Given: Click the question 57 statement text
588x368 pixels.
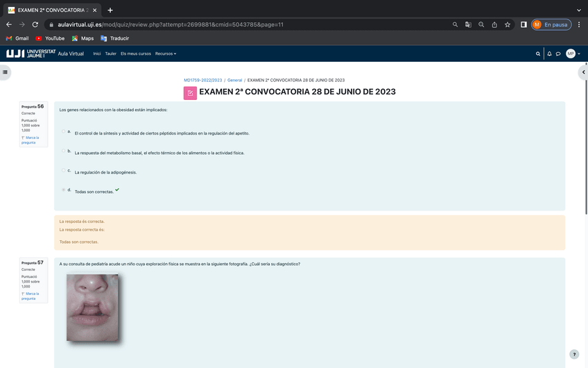Looking at the screenshot, I should point(180,264).
